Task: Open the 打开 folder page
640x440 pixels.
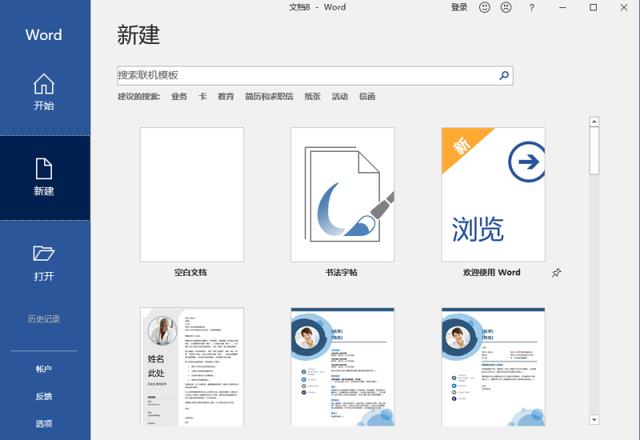Action: 44,263
